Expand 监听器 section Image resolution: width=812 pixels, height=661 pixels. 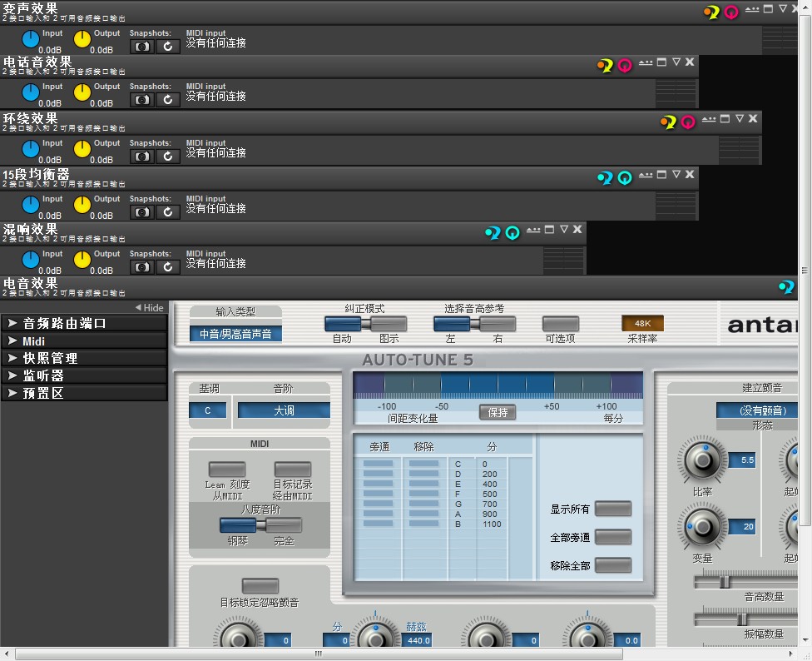tap(84, 375)
